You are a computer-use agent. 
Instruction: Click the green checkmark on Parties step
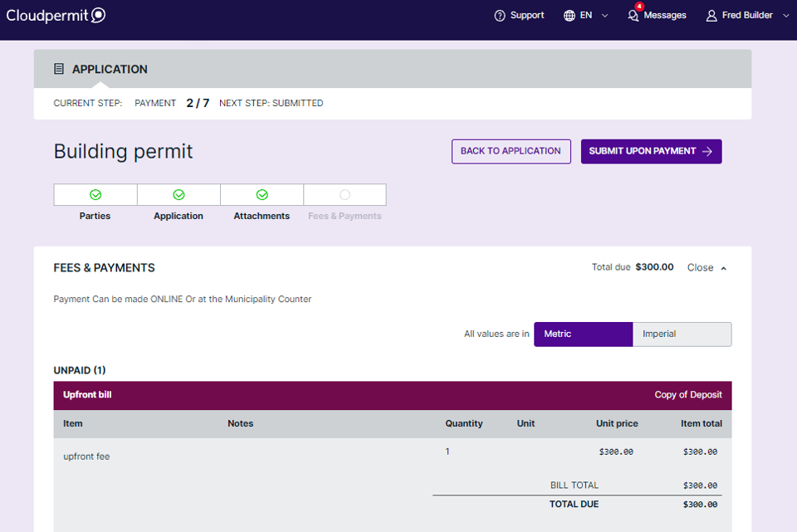tap(95, 194)
